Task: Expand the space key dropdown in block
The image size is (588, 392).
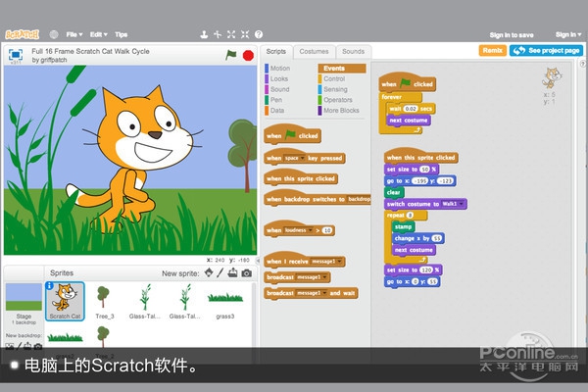Action: (x=303, y=157)
